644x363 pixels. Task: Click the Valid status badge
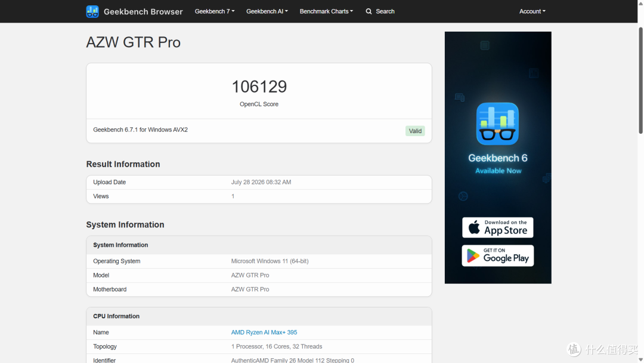[x=415, y=131]
